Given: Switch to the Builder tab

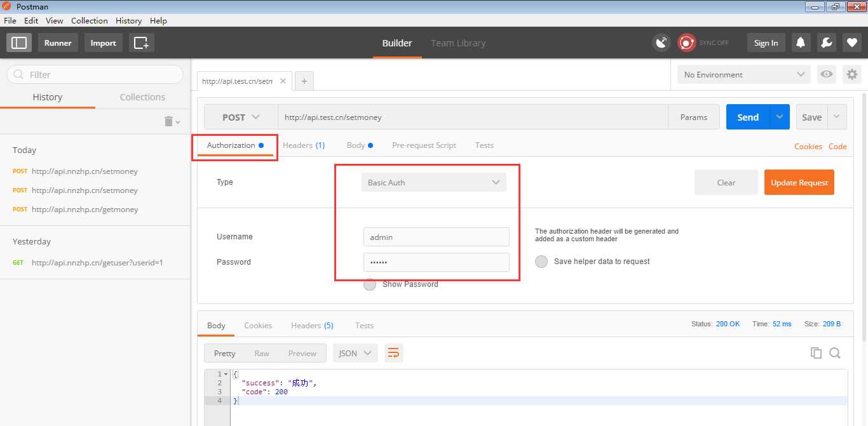Looking at the screenshot, I should [x=397, y=43].
